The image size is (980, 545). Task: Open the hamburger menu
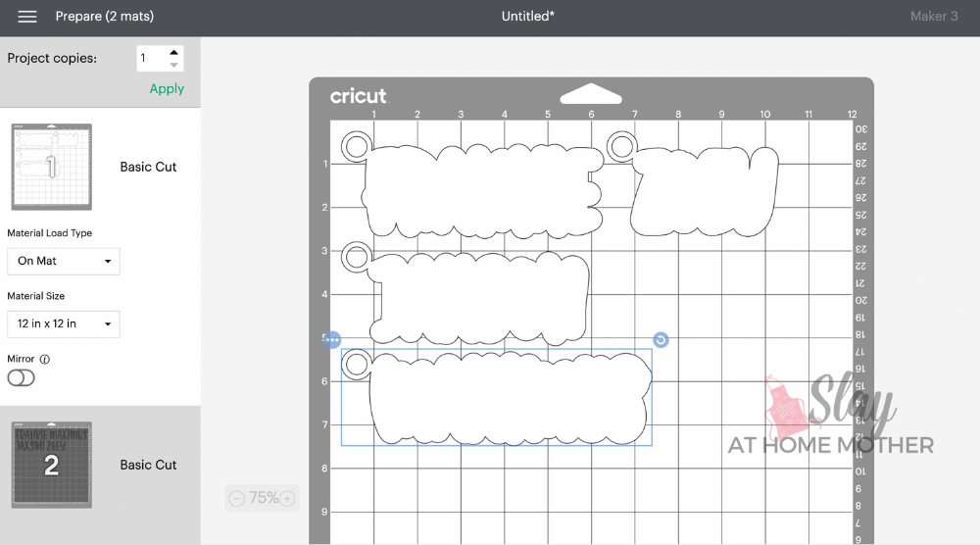tap(26, 17)
